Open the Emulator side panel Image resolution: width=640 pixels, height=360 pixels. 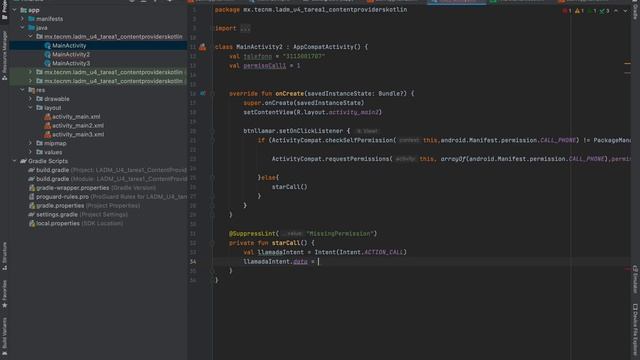[635, 279]
